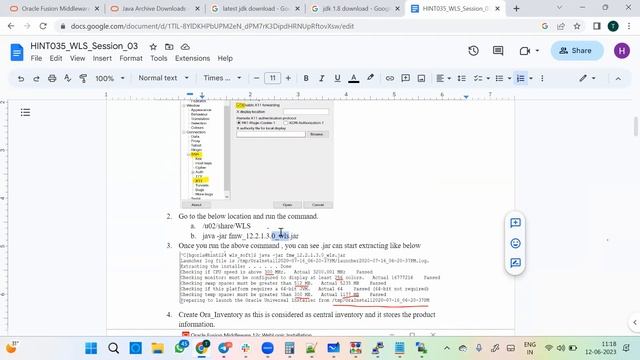Open the bulleted list options dropdown
Viewport: 640px width, 360px height.
coord(509,78)
